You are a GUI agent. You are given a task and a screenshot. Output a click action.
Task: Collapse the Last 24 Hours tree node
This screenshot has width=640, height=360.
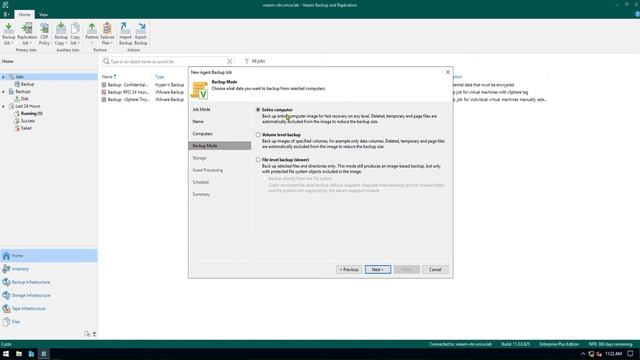[4, 106]
